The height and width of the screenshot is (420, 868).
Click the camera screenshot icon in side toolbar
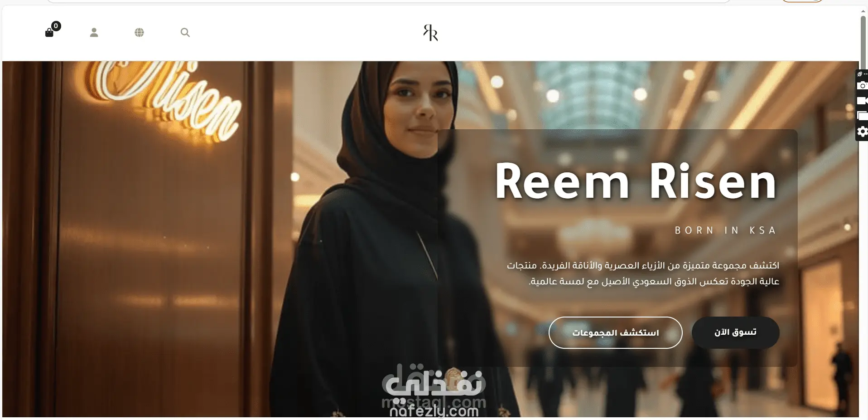tap(863, 85)
